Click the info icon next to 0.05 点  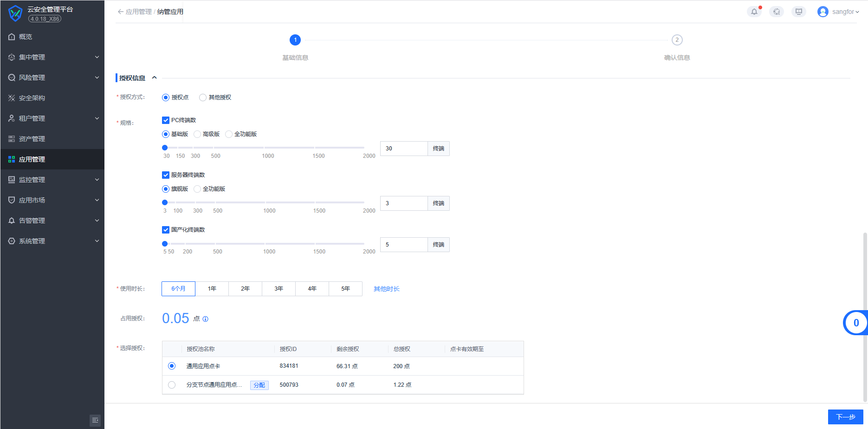coord(206,319)
